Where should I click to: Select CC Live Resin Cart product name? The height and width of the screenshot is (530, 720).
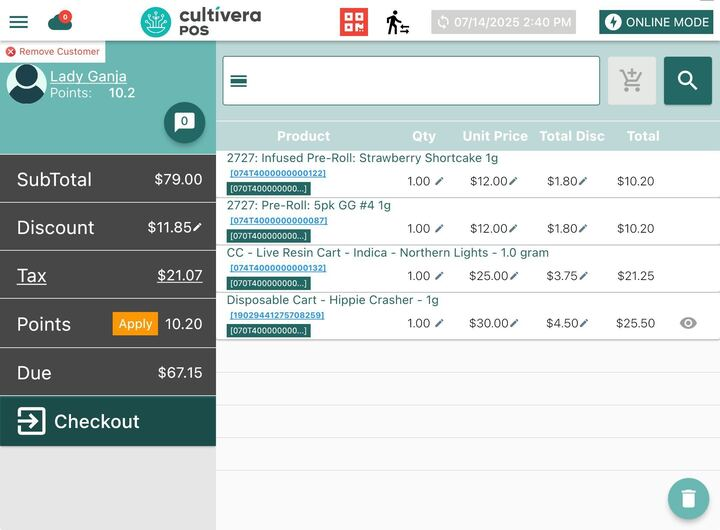point(388,252)
